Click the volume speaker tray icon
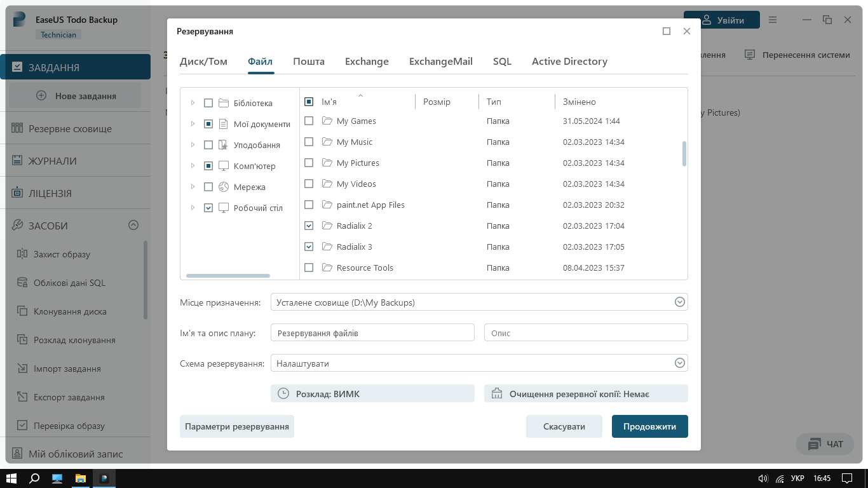The width and height of the screenshot is (868, 488). (x=763, y=478)
